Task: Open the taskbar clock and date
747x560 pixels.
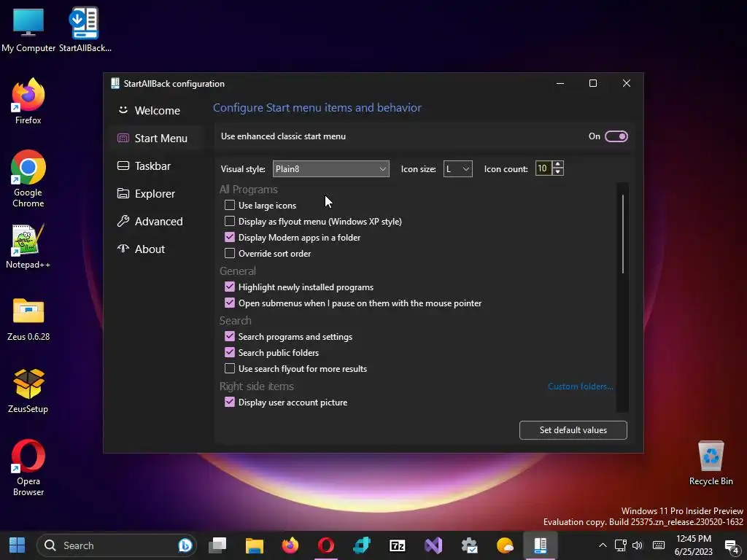Action: pos(693,545)
